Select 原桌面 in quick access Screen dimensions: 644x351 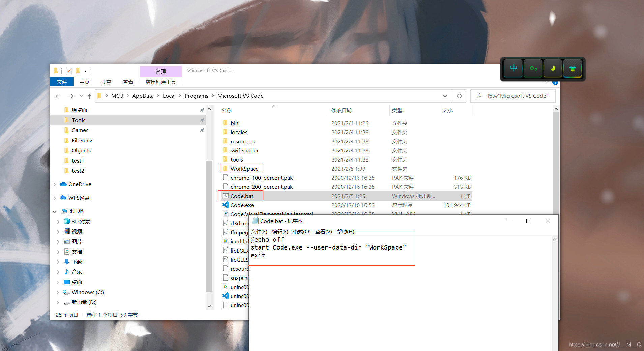click(x=79, y=110)
